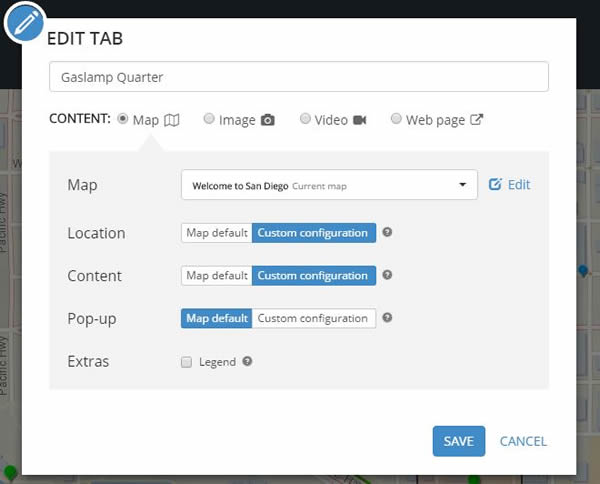
Task: Click the help icon beside Legend
Action: [246, 362]
